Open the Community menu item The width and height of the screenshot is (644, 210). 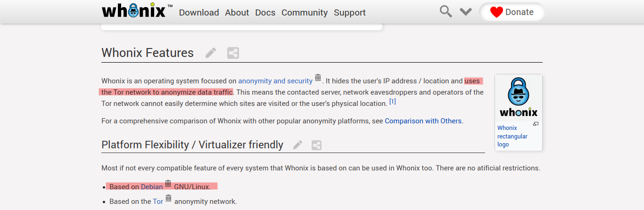coord(305,13)
